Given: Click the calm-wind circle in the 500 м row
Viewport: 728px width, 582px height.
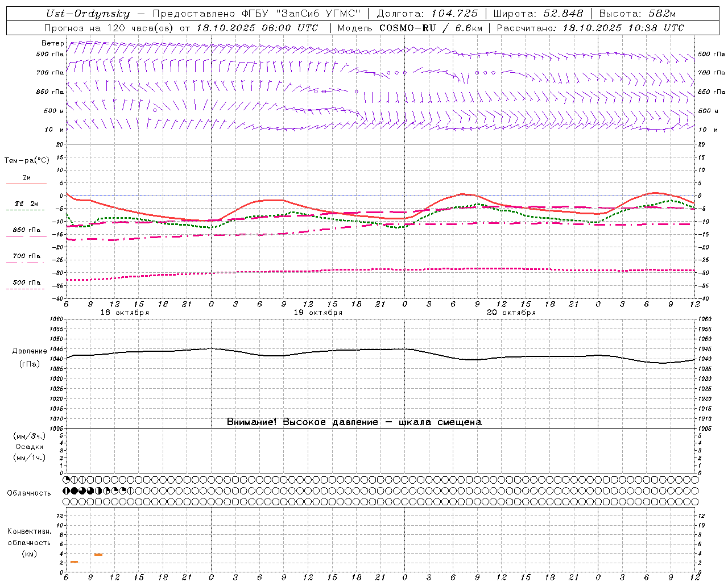Looking at the screenshot, I should coord(155,110).
